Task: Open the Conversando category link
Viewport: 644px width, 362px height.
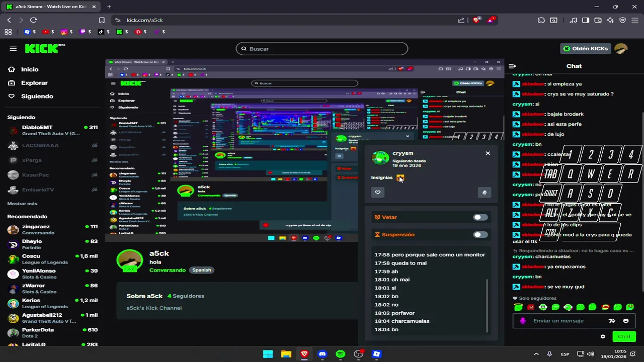Action: 168,270
